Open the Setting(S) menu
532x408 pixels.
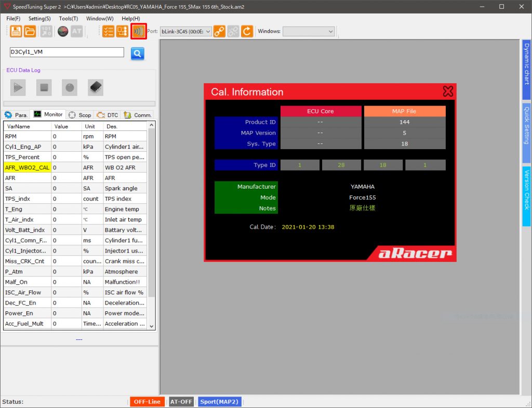39,19
